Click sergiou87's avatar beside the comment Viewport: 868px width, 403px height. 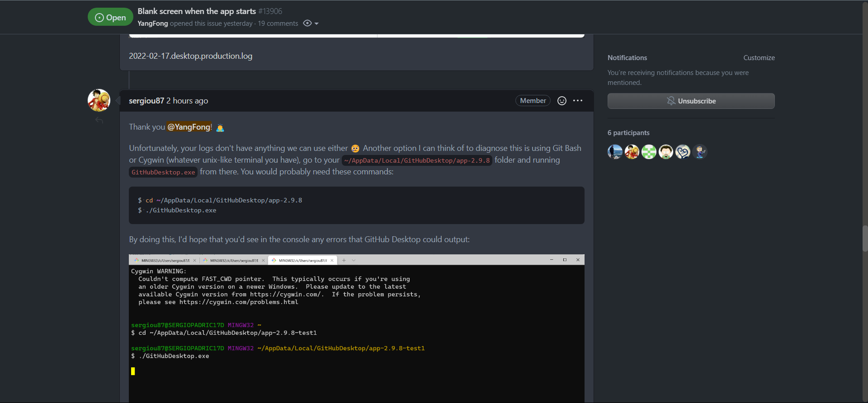pyautogui.click(x=99, y=100)
